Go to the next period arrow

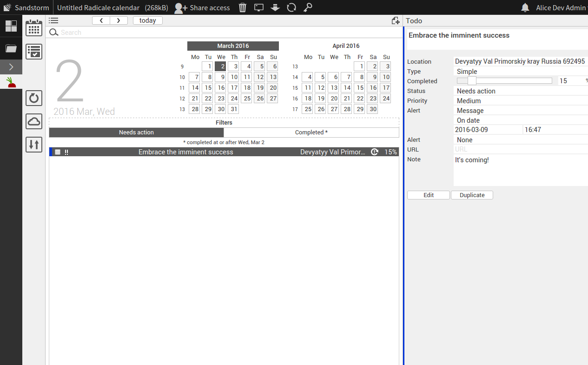click(119, 20)
